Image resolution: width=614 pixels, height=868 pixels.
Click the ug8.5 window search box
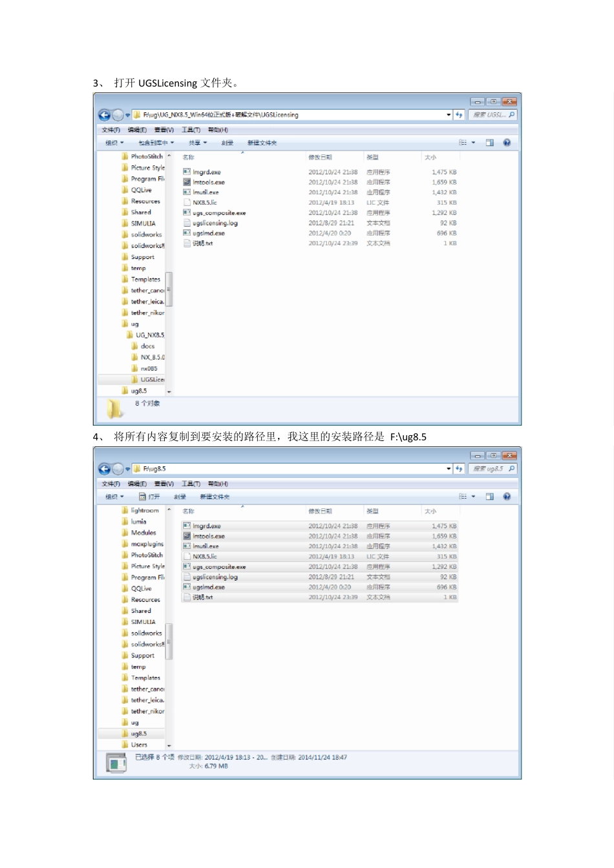coord(492,469)
